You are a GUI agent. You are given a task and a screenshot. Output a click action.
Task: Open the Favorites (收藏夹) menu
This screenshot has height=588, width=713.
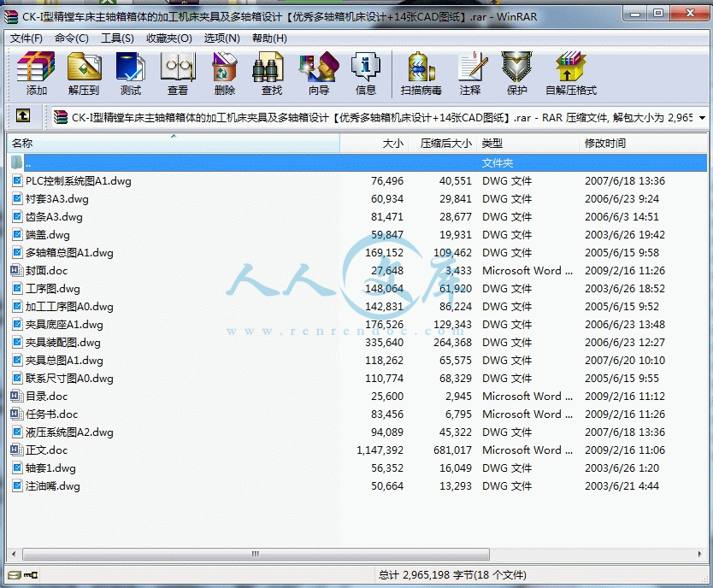[x=169, y=38]
